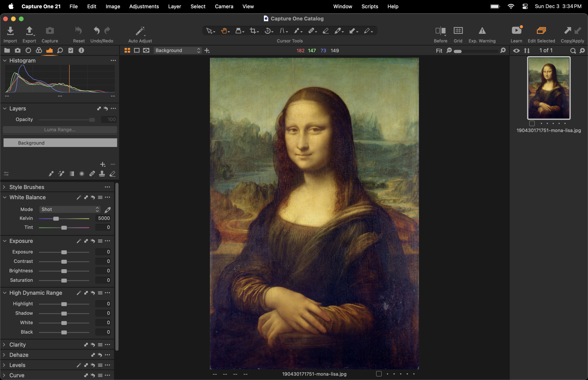
Task: Open the Learn icon
Action: [x=517, y=31]
